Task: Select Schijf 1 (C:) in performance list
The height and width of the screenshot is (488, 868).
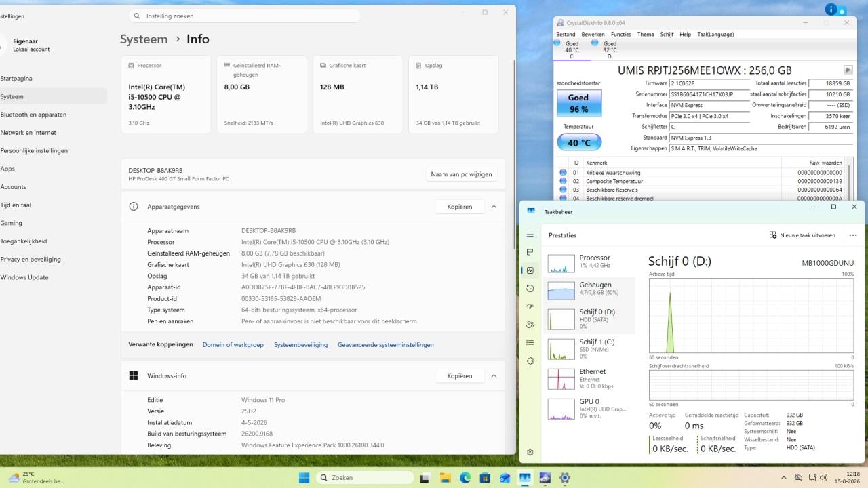Action: click(589, 349)
